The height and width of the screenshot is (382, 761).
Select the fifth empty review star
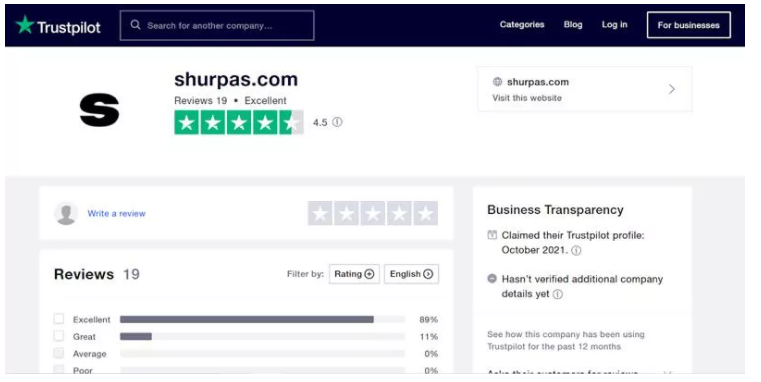click(426, 214)
